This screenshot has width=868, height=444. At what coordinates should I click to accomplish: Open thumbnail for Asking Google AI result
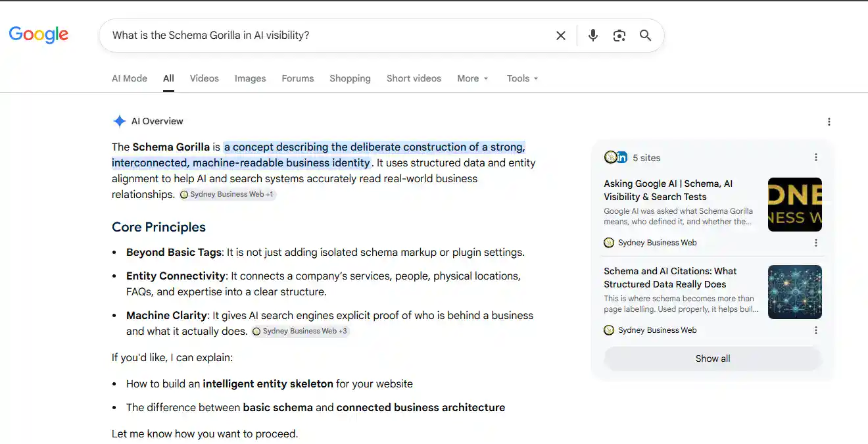click(x=795, y=205)
